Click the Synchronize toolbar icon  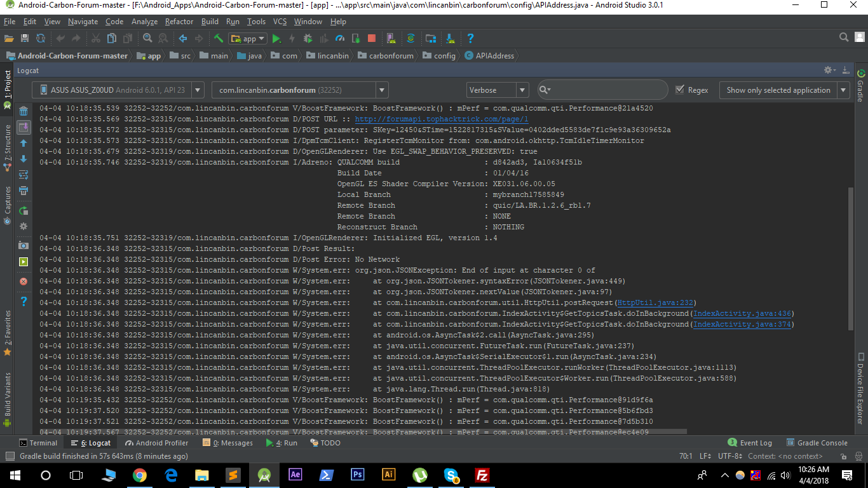[41, 39]
